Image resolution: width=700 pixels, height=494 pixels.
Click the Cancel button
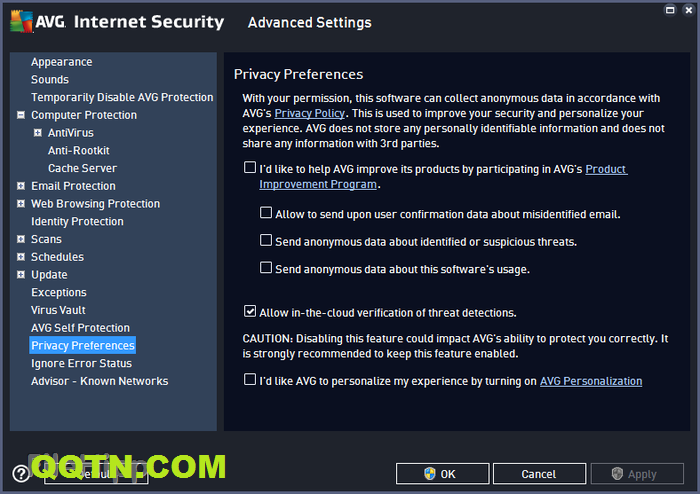538,474
